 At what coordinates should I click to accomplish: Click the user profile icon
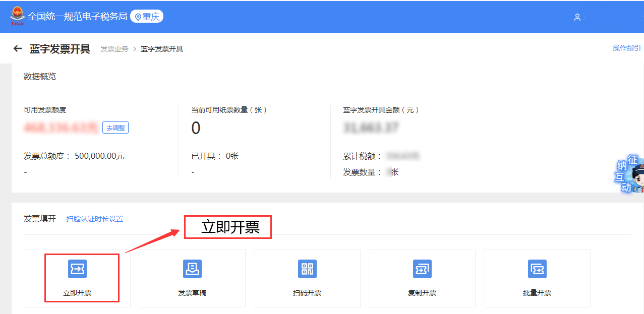point(577,17)
